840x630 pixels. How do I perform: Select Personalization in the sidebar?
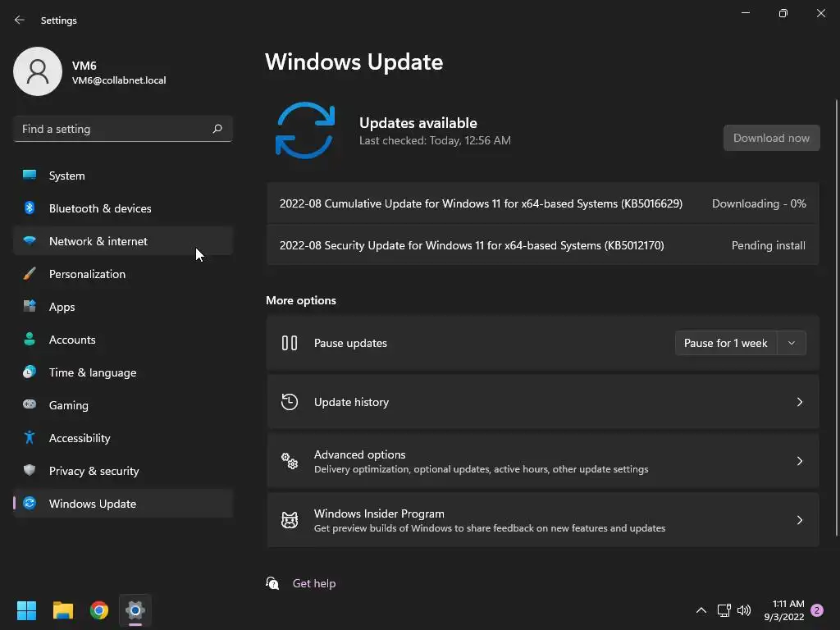[123, 274]
